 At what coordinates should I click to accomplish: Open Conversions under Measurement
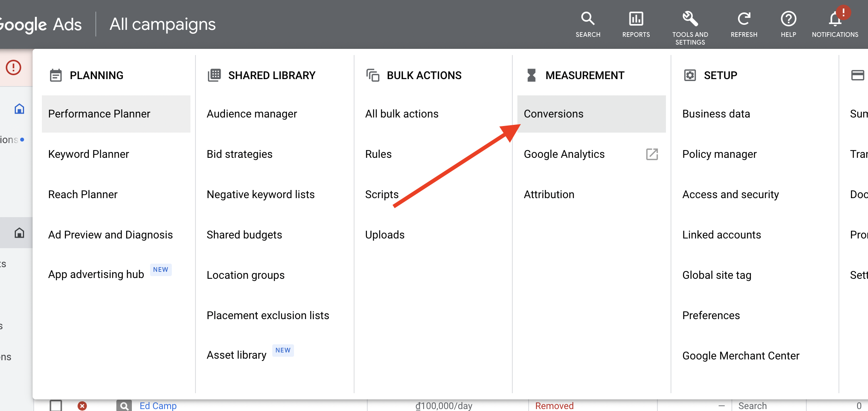(591, 114)
